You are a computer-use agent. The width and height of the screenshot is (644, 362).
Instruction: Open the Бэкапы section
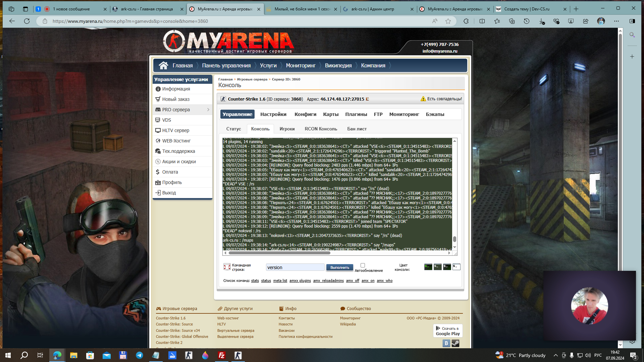pyautogui.click(x=435, y=114)
